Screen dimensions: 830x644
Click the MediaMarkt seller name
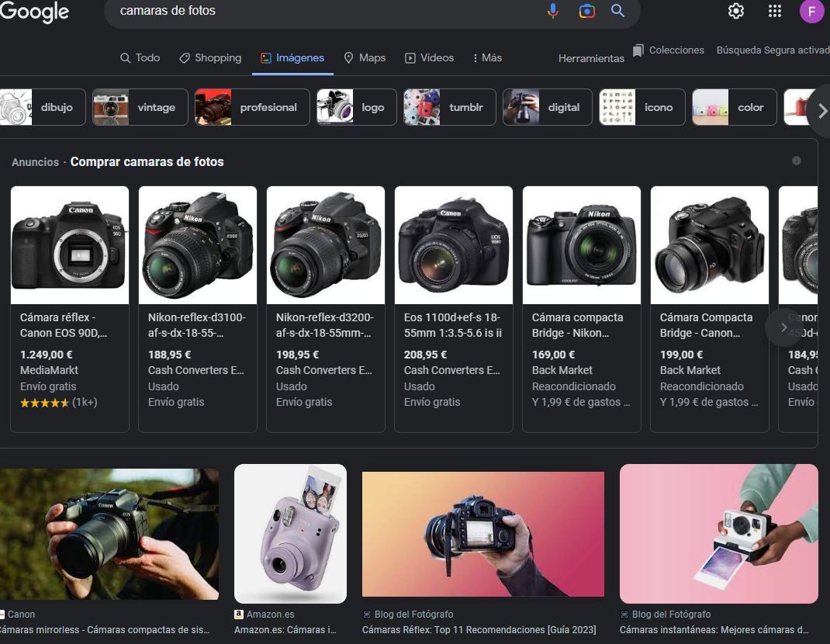coord(49,370)
